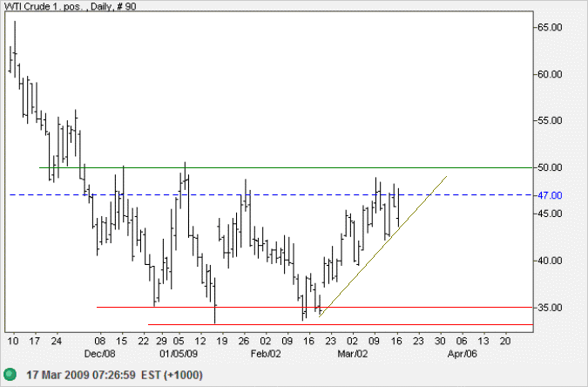Screen dimensions: 588x387
Task: Select the olive rising trendline
Action: coord(383,247)
